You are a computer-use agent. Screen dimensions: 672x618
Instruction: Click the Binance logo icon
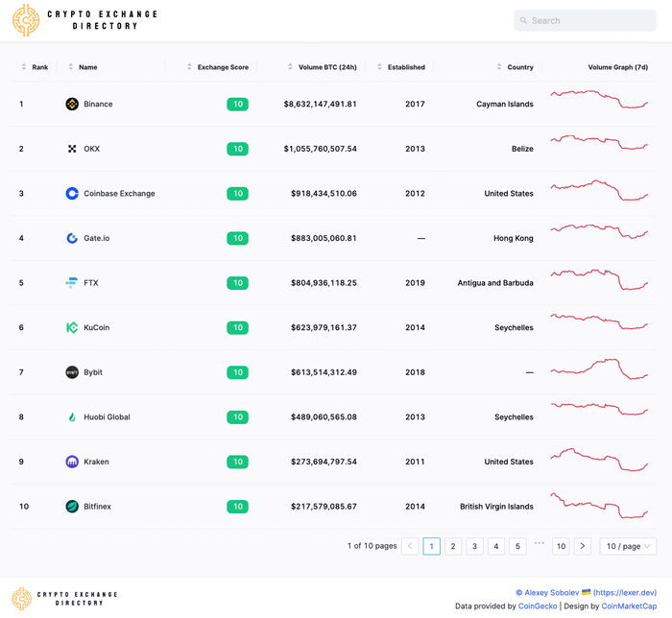tap(72, 104)
